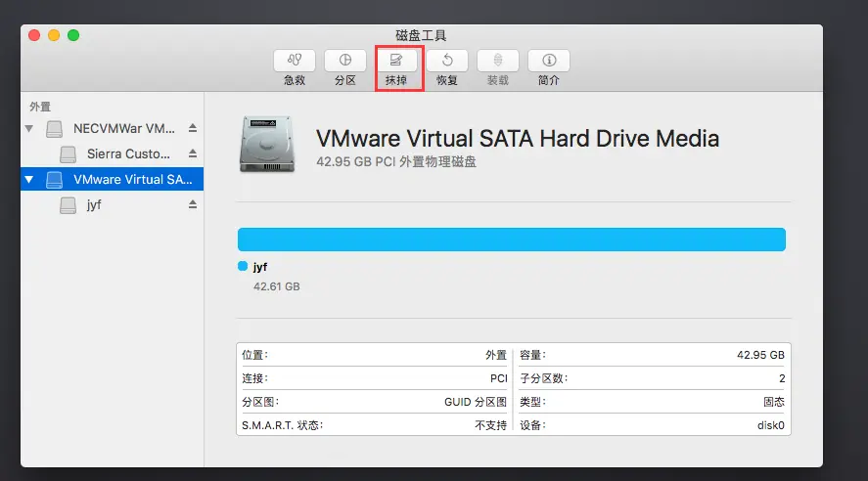Click the 42.95 GB PCI 外置物理磁盘 subtitle
The height and width of the screenshot is (481, 868).
(x=396, y=162)
